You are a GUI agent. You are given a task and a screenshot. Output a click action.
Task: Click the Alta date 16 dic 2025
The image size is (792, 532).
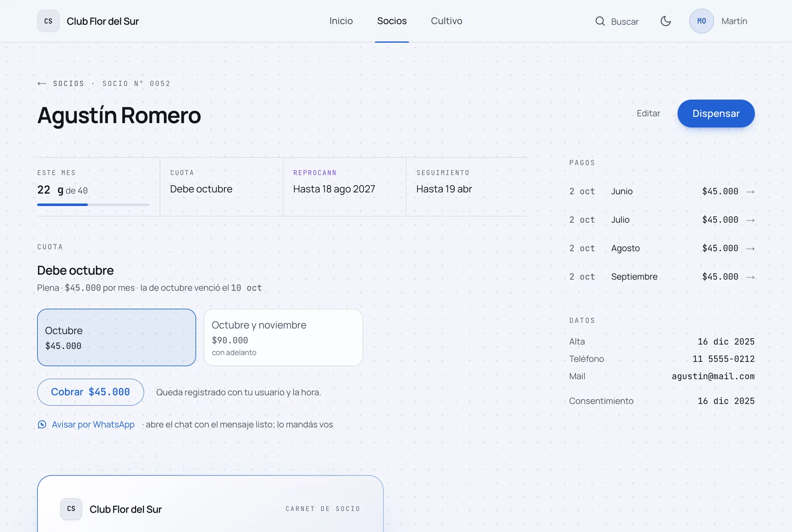pos(726,341)
